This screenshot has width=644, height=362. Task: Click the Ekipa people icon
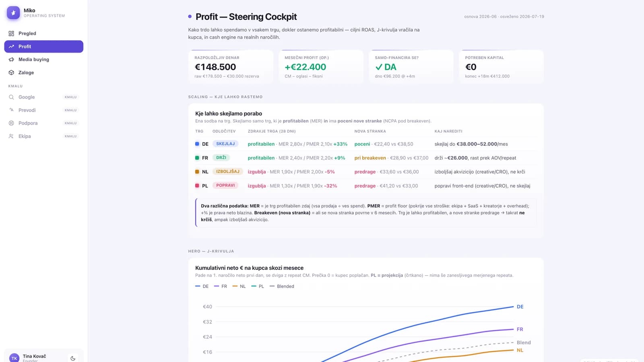pyautogui.click(x=11, y=136)
